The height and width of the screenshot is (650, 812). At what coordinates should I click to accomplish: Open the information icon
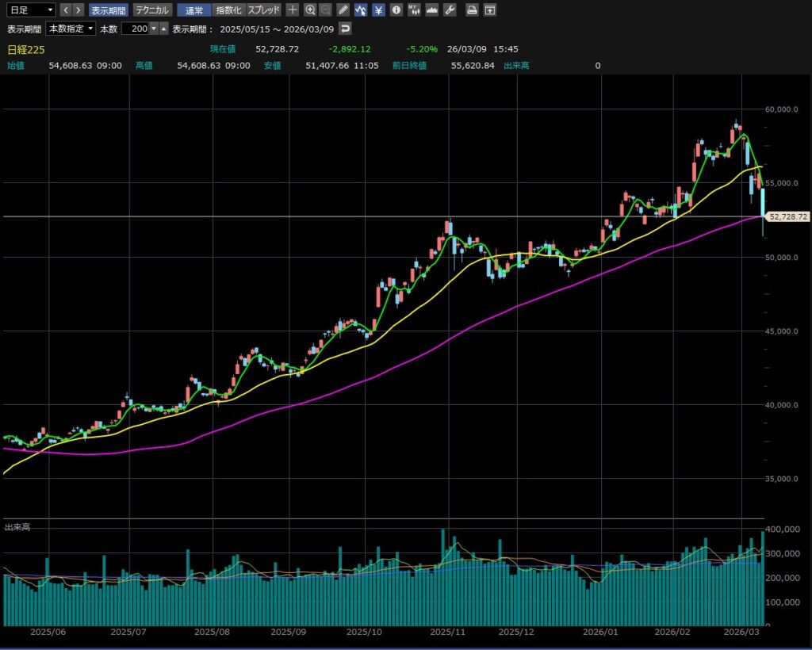pyautogui.click(x=396, y=10)
